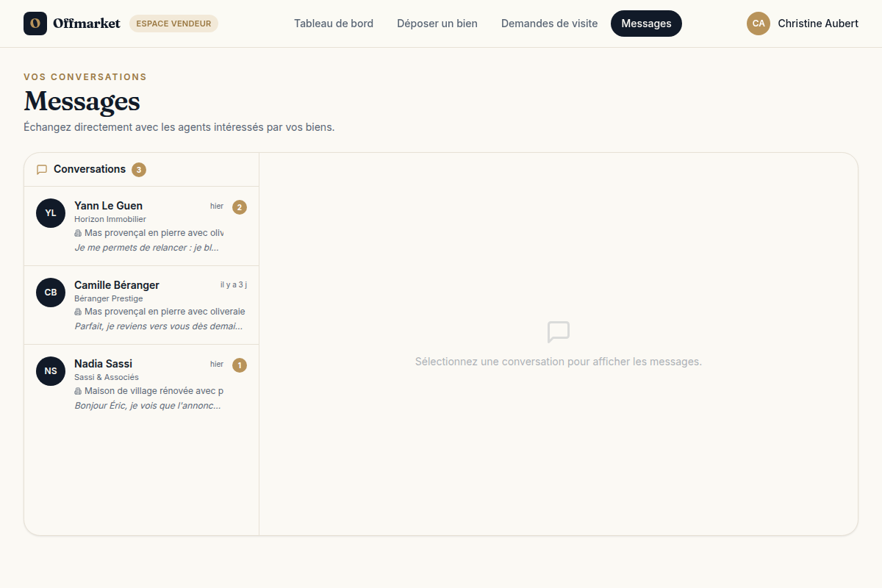Open Christine Aubert profile name
Image resolution: width=882 pixels, height=588 pixels.
818,24
